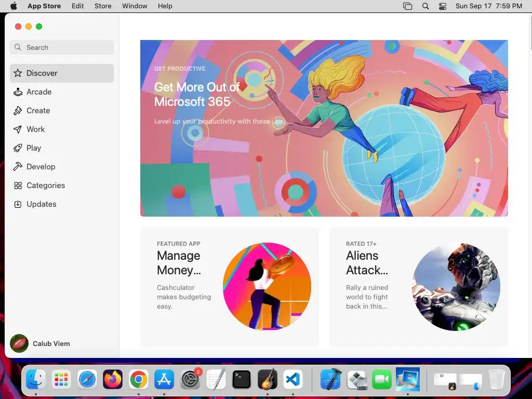Open Launchpad from the Dock
This screenshot has width=532, height=399.
(x=61, y=379)
